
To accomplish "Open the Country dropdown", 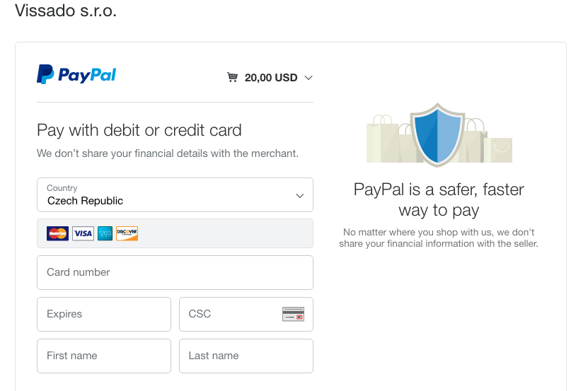I will tap(175, 194).
